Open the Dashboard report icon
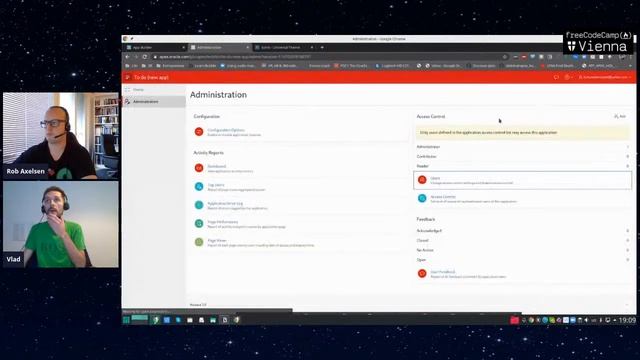 point(199,168)
